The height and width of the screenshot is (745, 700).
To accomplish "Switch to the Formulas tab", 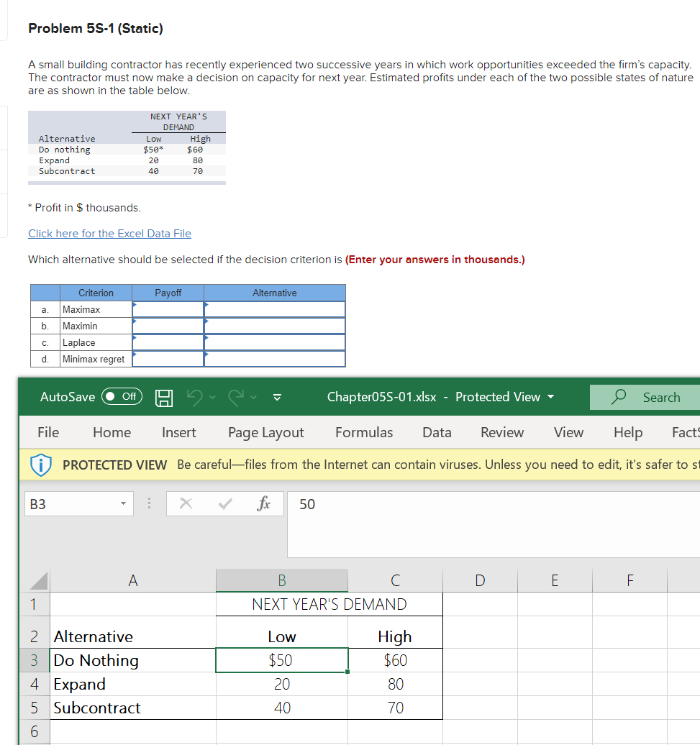I will (x=363, y=432).
